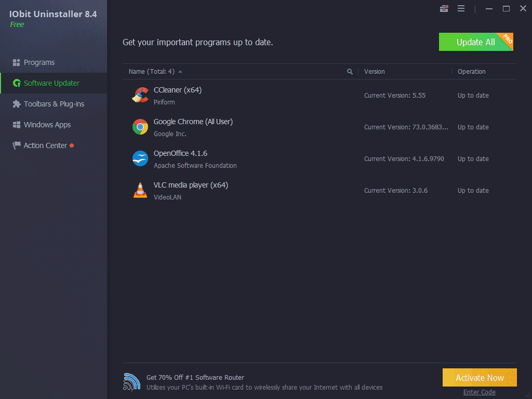
Task: Select the CCleaner (x64) entry name
Action: (x=178, y=90)
